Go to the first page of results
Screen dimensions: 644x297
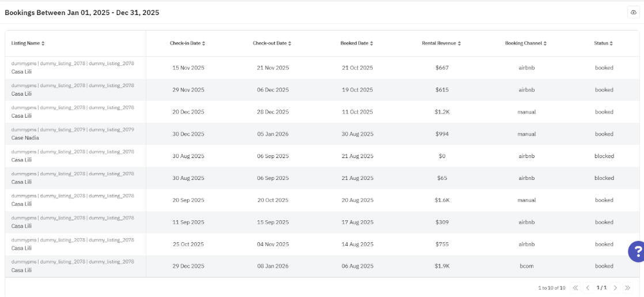(575, 287)
